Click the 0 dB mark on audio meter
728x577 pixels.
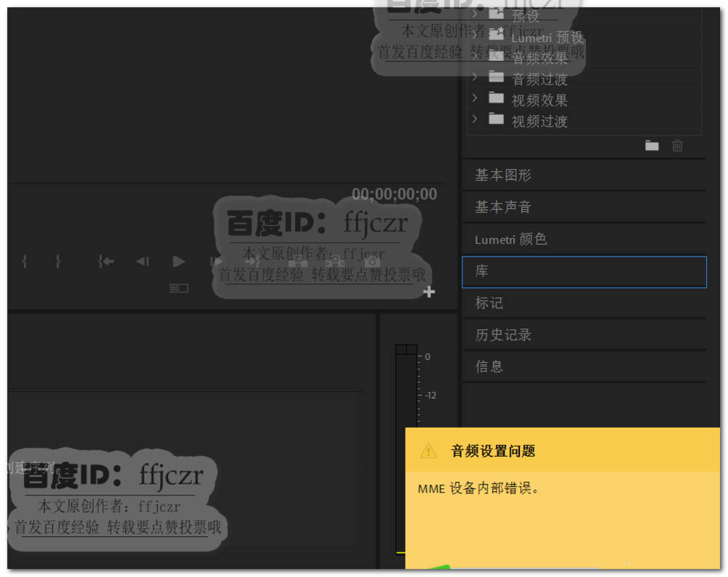427,357
